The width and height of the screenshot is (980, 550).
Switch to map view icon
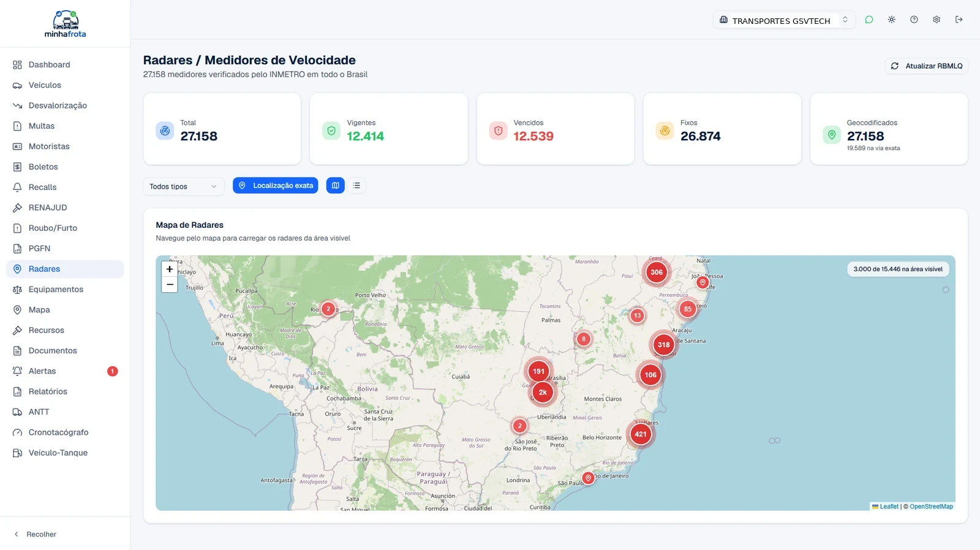[335, 186]
